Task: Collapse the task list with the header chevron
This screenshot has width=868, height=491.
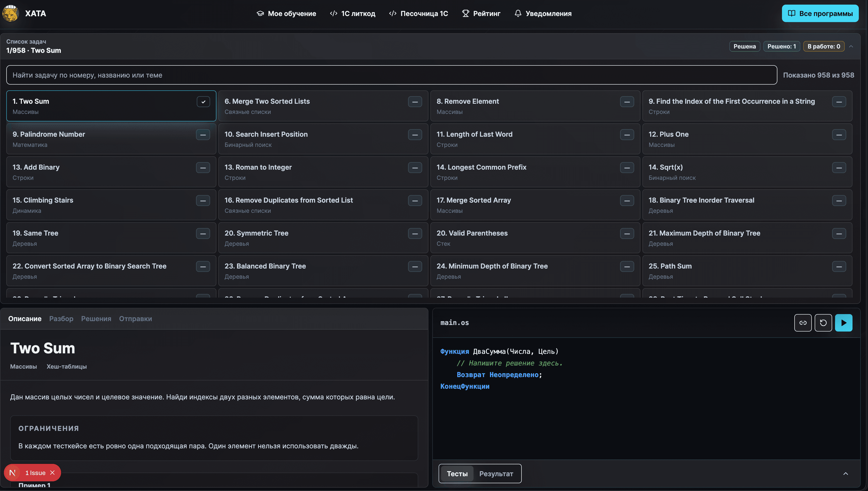Action: click(x=851, y=47)
